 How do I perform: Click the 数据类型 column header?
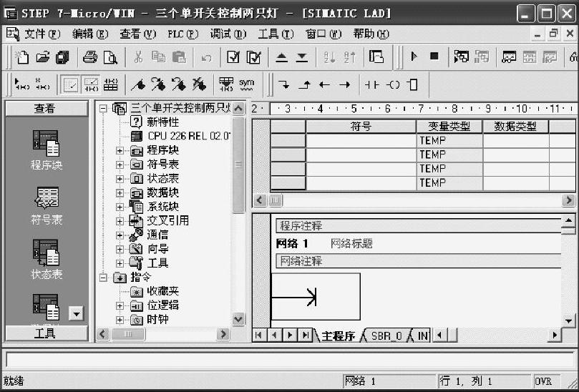[515, 126]
